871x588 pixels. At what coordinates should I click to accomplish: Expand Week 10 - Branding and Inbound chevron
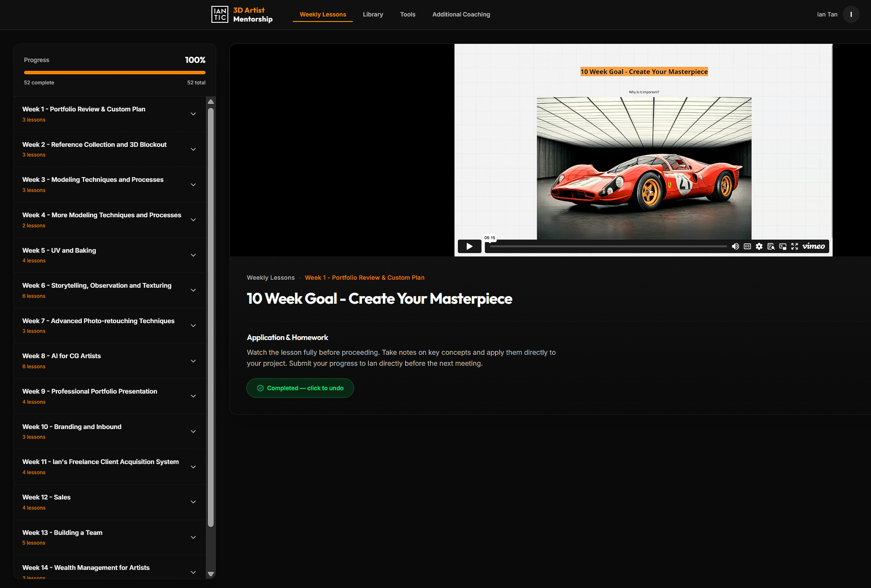tap(193, 432)
